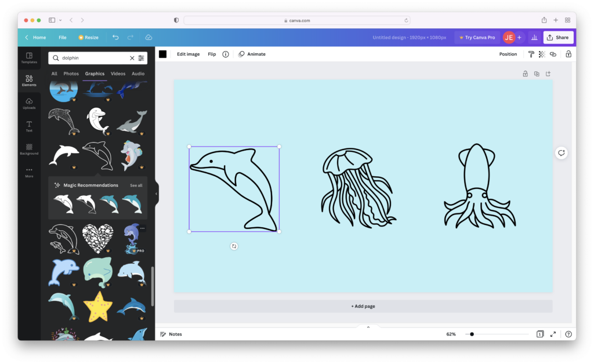The image size is (594, 364).
Task: Switch to the Videos tab
Action: [x=118, y=74]
